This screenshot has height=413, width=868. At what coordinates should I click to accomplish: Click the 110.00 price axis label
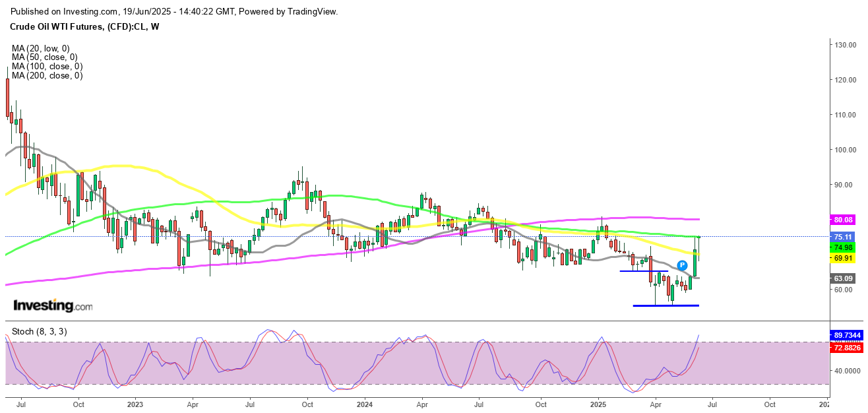coord(844,115)
